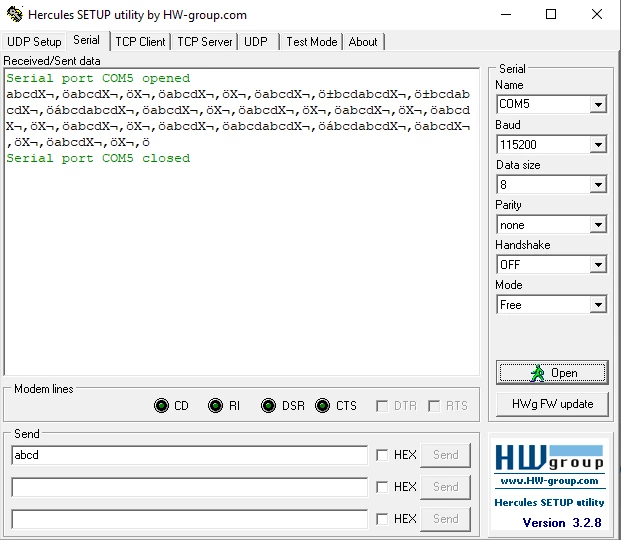The width and height of the screenshot is (621, 540).
Task: Click the CD modem line indicator
Action: pos(161,406)
